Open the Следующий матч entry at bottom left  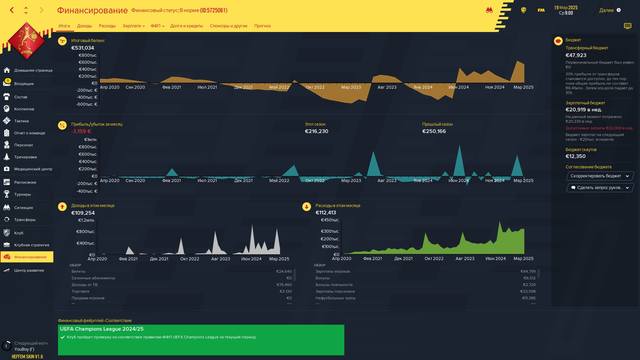pos(27,346)
